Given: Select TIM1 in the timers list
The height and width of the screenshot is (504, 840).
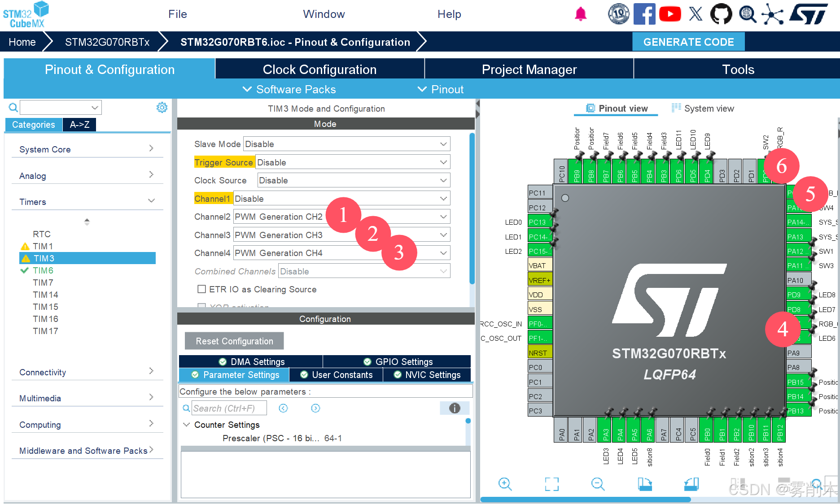Looking at the screenshot, I should 43,246.
